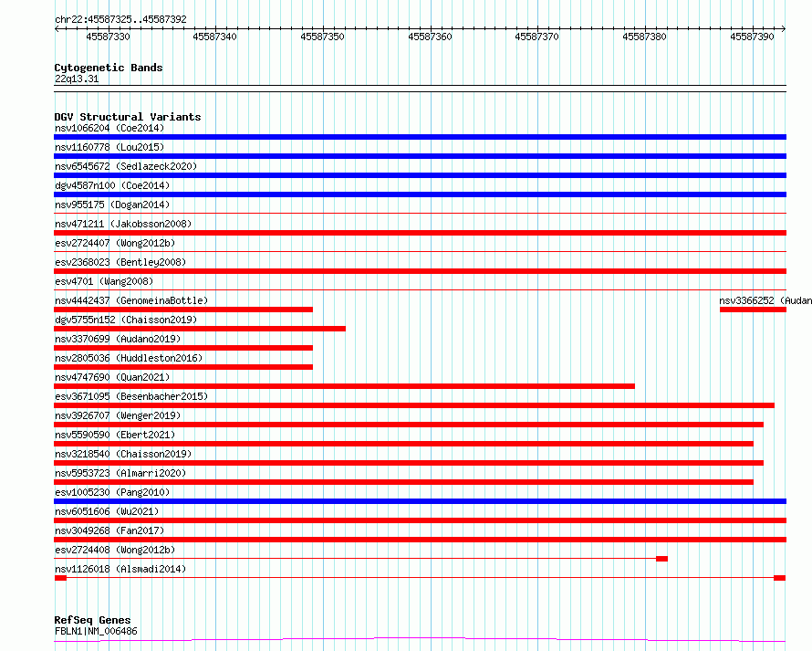
Task: Click the 45587390 ruler position
Action: [x=752, y=37]
